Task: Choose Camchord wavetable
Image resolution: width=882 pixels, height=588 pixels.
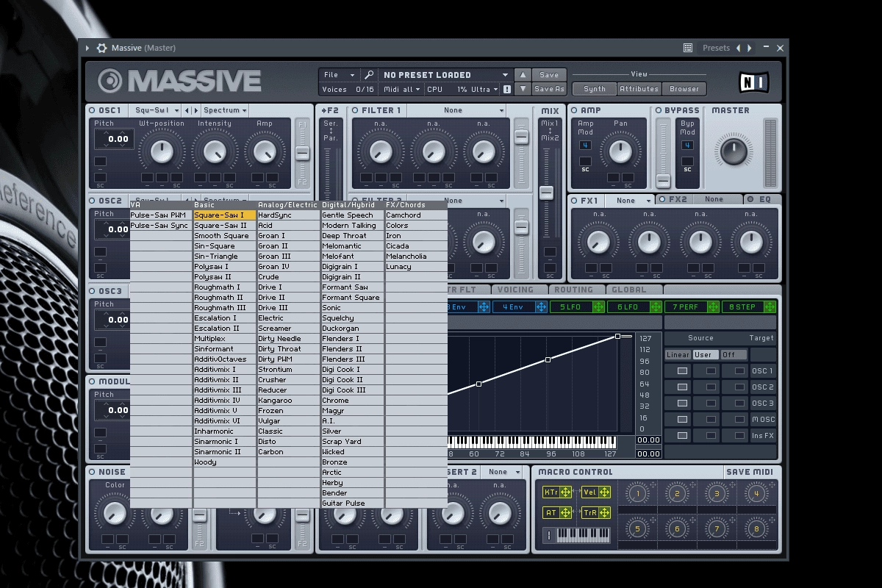Action: click(x=417, y=215)
